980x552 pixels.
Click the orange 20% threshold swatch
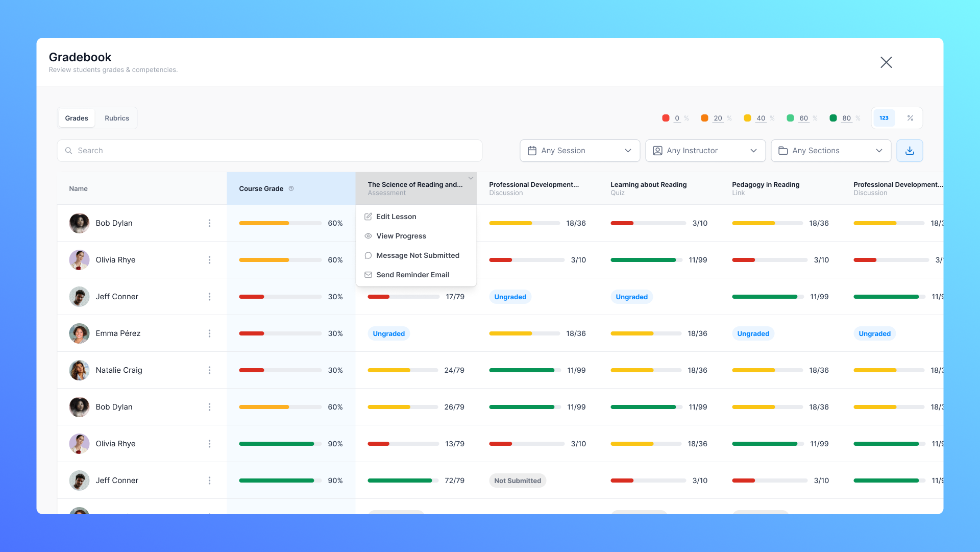(x=704, y=118)
